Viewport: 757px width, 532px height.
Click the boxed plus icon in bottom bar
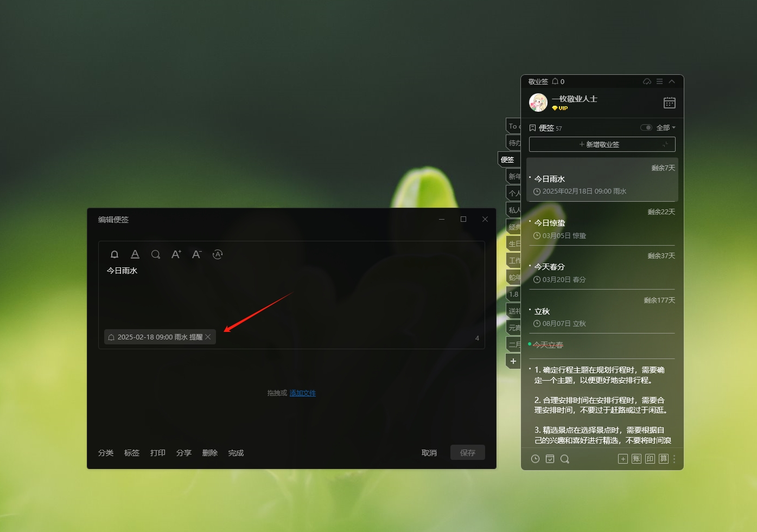click(x=623, y=459)
